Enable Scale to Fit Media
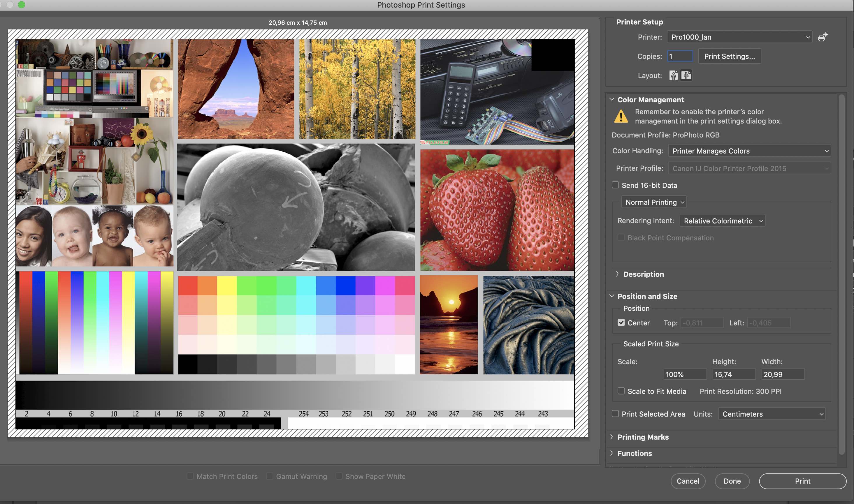854x504 pixels. (621, 391)
